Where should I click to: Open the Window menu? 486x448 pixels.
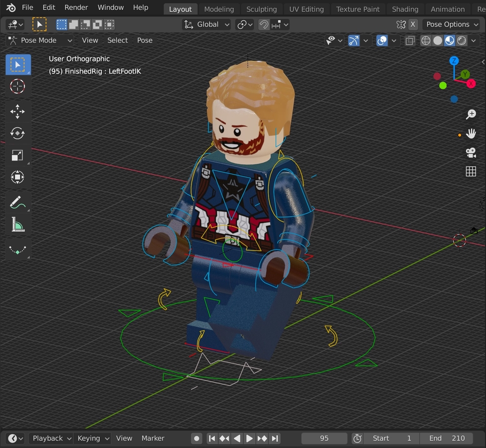point(111,8)
